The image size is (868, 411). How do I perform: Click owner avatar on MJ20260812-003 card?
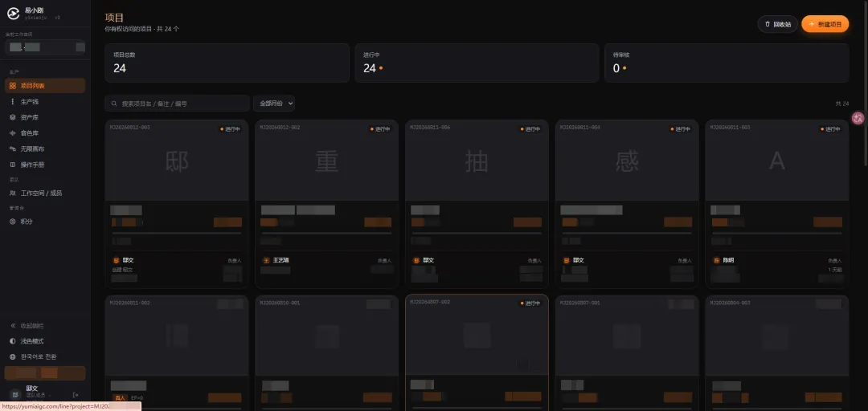pos(117,260)
